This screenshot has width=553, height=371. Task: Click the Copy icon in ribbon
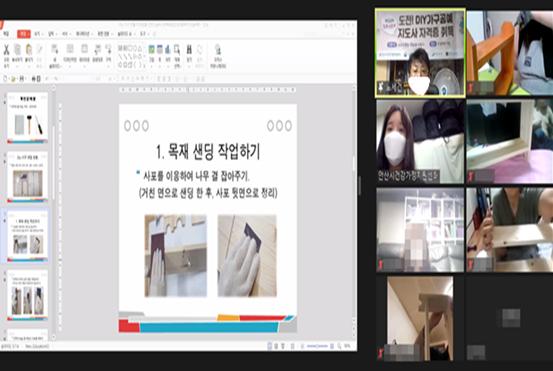point(17,50)
